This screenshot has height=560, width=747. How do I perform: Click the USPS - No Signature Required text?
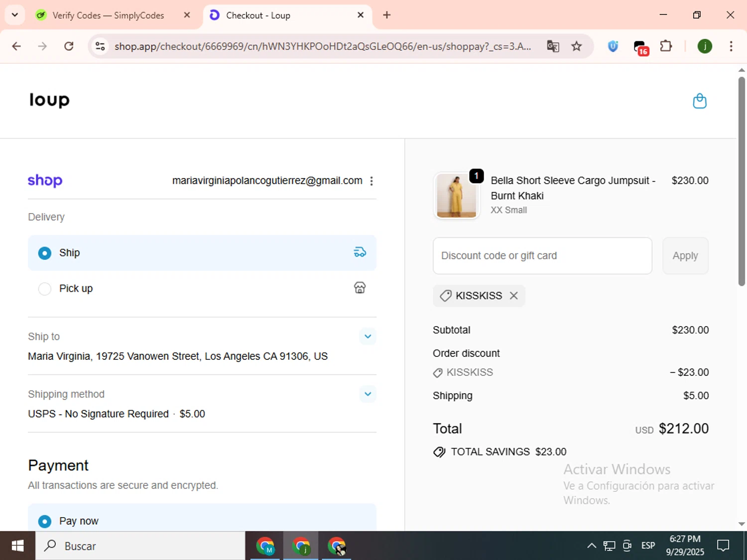coord(98,414)
